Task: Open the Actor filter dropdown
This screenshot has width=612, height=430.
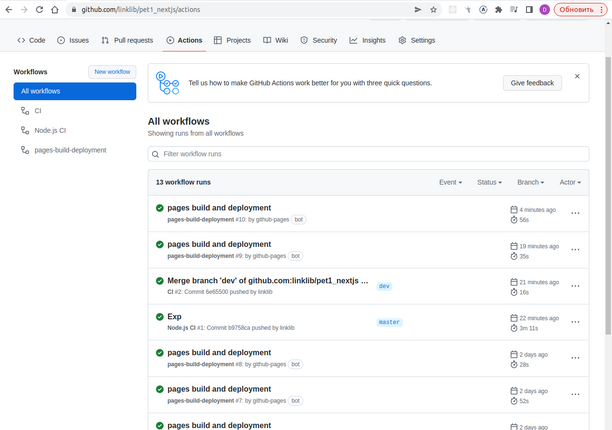Action: [570, 182]
